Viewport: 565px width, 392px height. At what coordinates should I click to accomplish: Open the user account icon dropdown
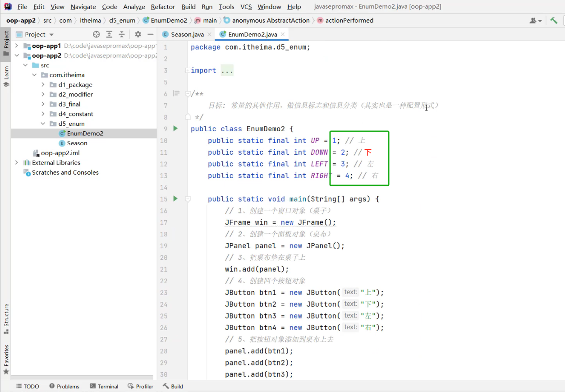click(x=536, y=20)
